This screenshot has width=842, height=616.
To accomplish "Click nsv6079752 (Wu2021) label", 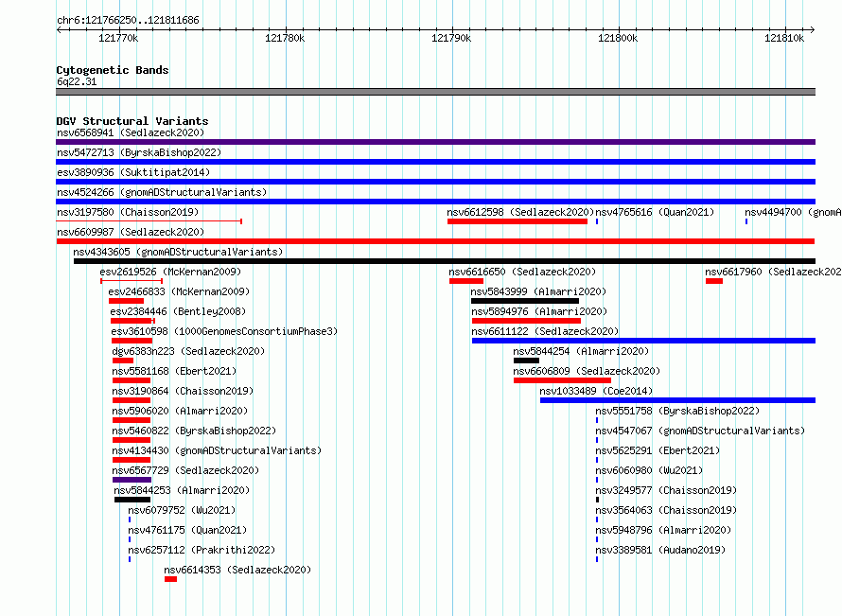I will (182, 510).
